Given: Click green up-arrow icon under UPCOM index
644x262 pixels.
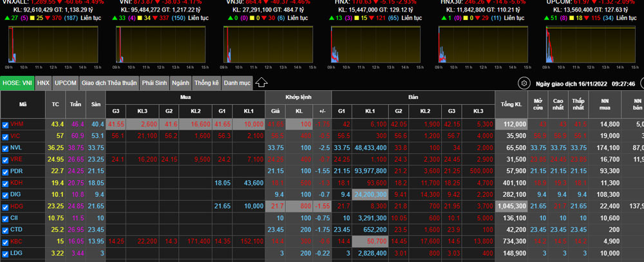Looking at the screenshot, I should pos(547,19).
